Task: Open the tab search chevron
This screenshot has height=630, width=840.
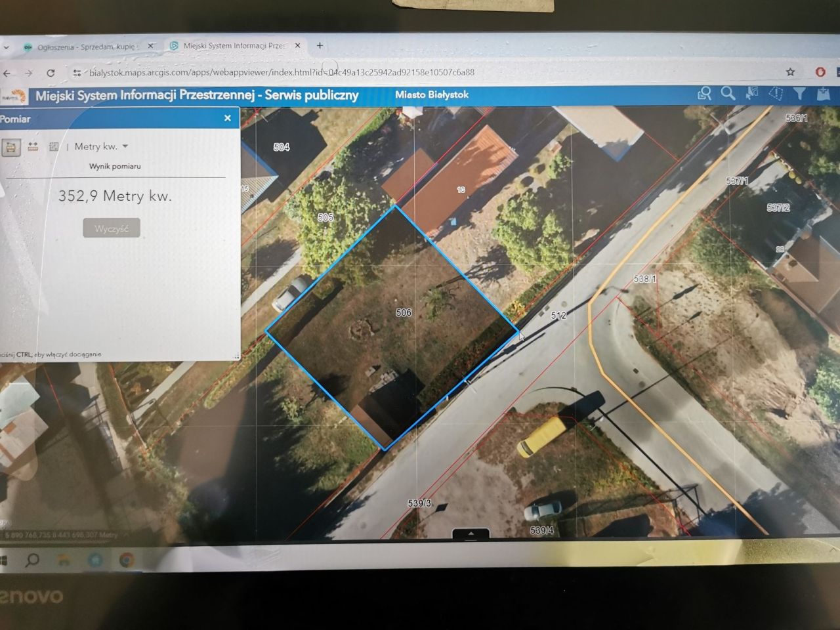Action: (6, 47)
